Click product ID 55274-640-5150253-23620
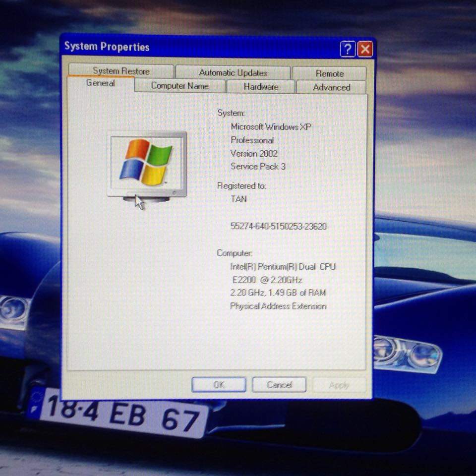The width and height of the screenshot is (476, 476). [278, 226]
